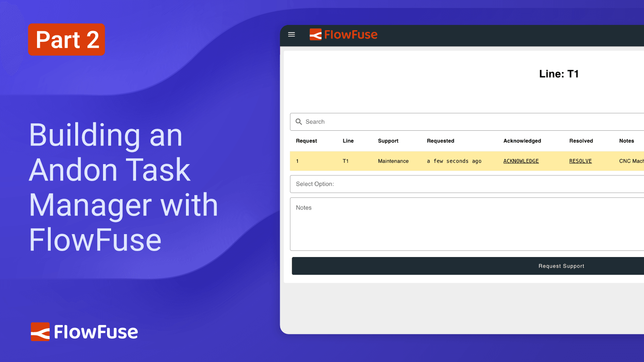Screen dimensions: 644x362
Task: Open the option picker below the table
Action: click(467, 184)
